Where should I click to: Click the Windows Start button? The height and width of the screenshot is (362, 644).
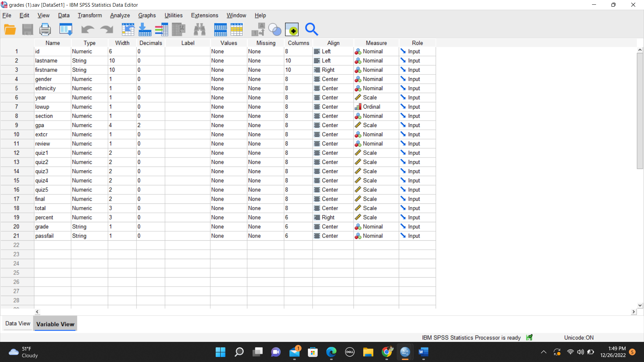click(220, 352)
